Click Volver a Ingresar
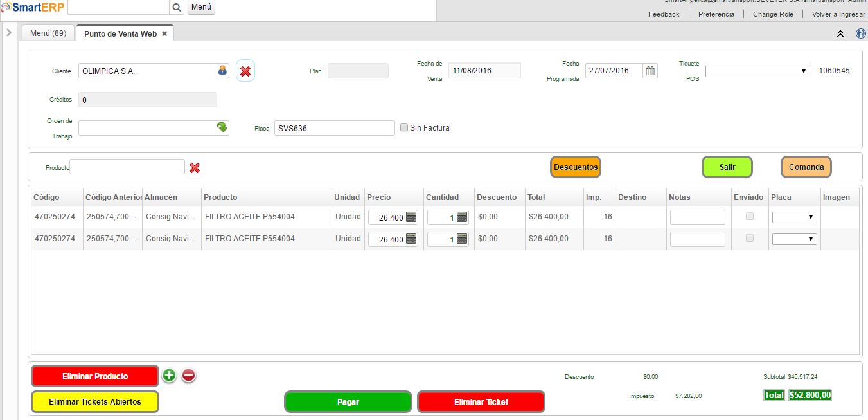This screenshot has height=420, width=868. (x=838, y=14)
